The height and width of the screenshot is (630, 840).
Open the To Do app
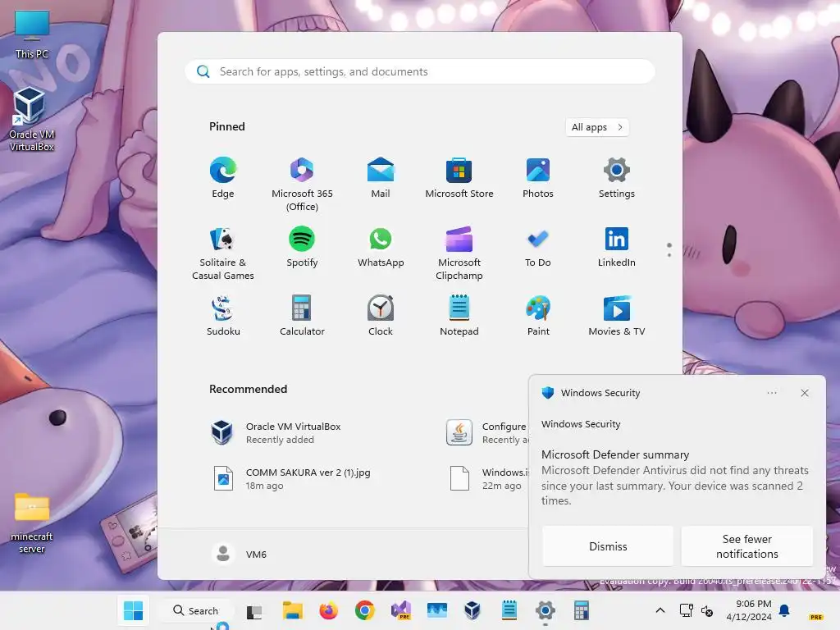(x=538, y=247)
